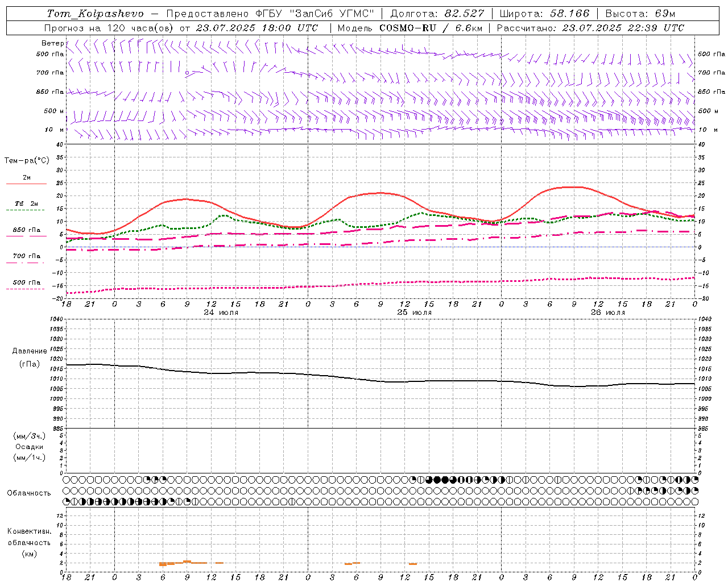Click the left 10 м wind level label
The image size is (728, 582).
pos(54,130)
